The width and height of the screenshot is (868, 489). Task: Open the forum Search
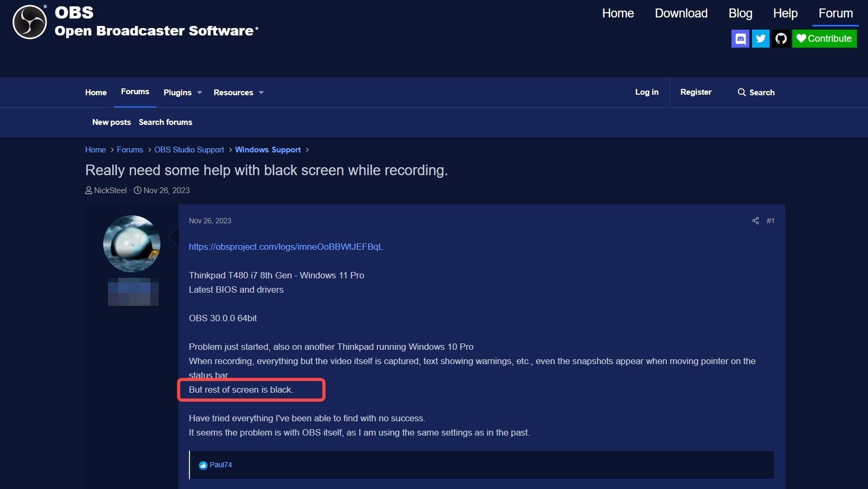[x=756, y=93]
